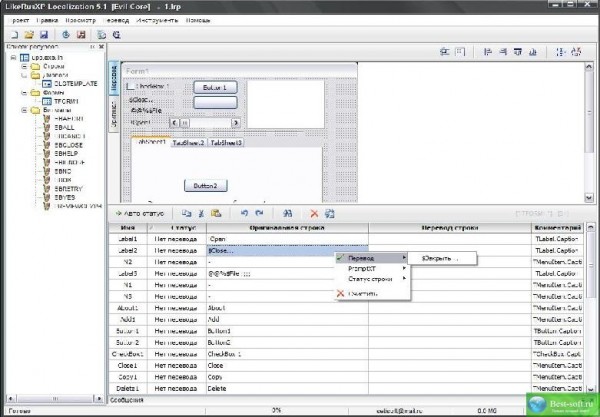This screenshot has height=417, width=600.
Task: Click the red X delete icon
Action: point(314,213)
